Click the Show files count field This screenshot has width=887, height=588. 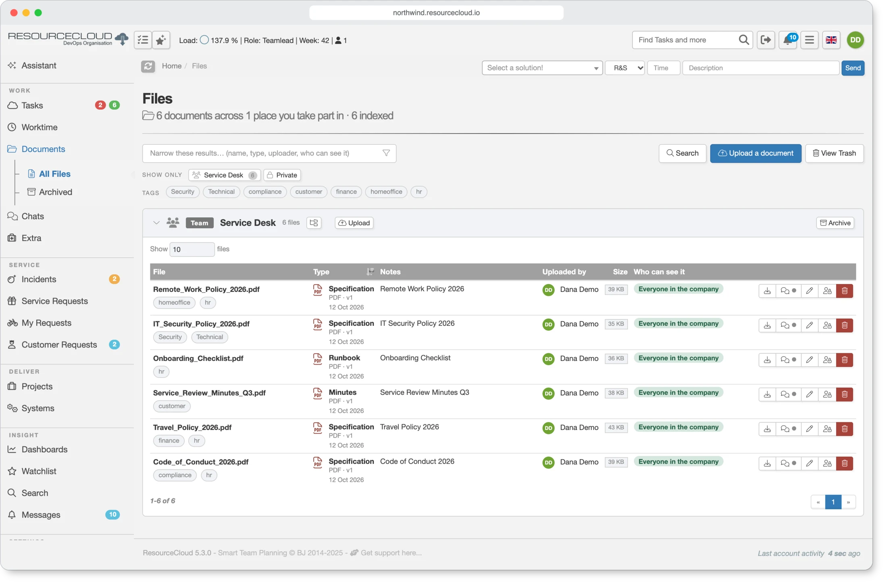coord(192,249)
